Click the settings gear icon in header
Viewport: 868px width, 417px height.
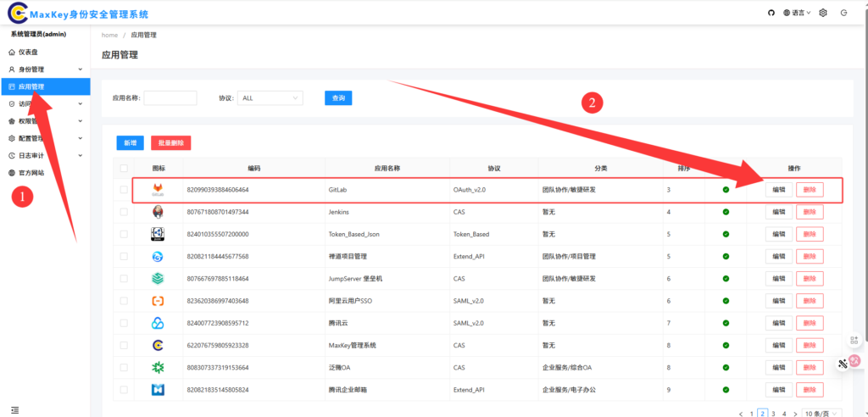(x=822, y=13)
